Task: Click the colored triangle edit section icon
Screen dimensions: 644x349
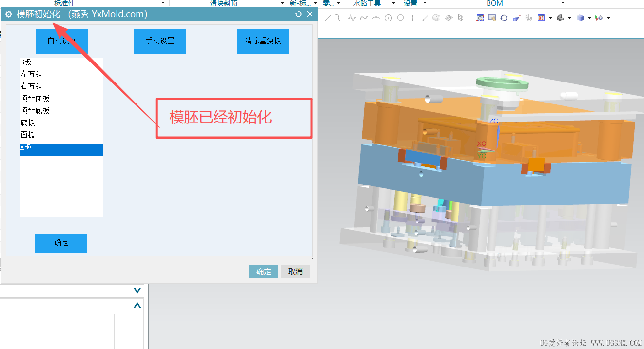Action: pos(599,18)
